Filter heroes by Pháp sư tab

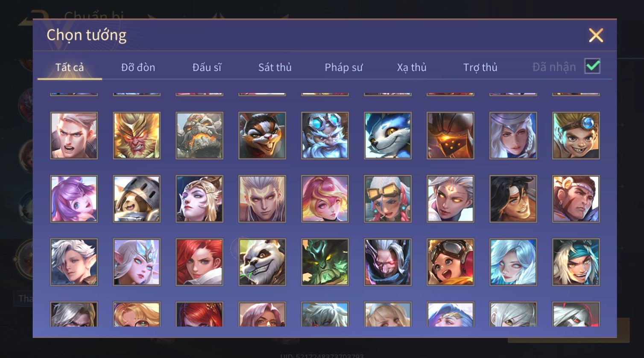[x=344, y=67]
